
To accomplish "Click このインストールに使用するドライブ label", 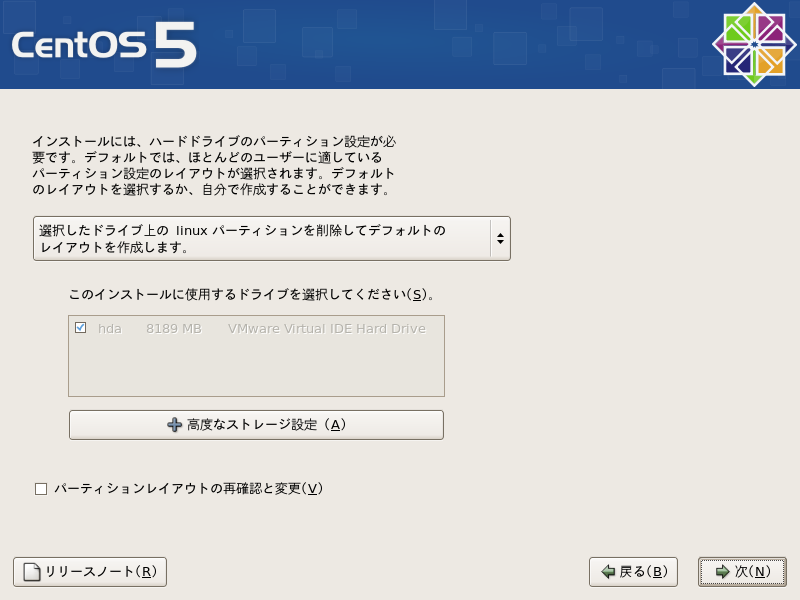I will pos(252,294).
